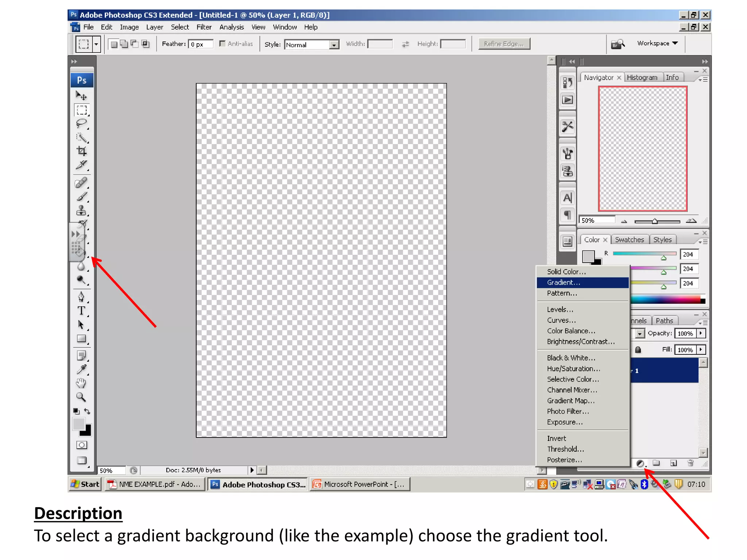Reset to default foreground and background colors
Screen dimensions: 747x560
click(76, 411)
